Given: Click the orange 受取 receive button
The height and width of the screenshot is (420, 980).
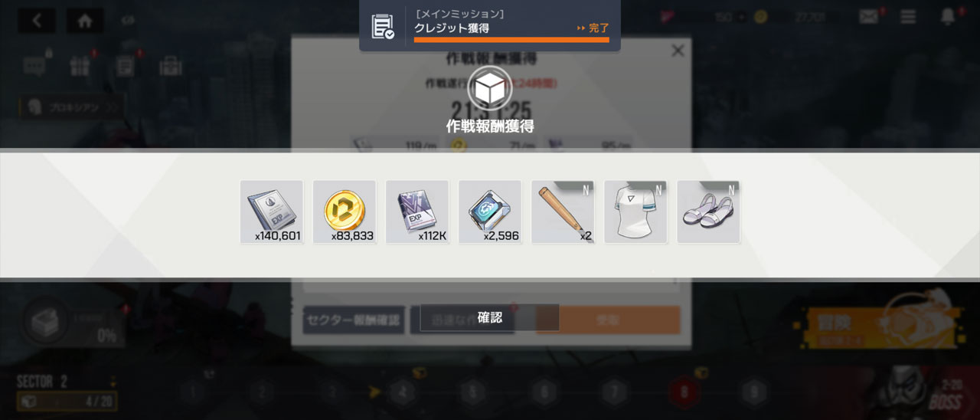Looking at the screenshot, I should pos(609,320).
